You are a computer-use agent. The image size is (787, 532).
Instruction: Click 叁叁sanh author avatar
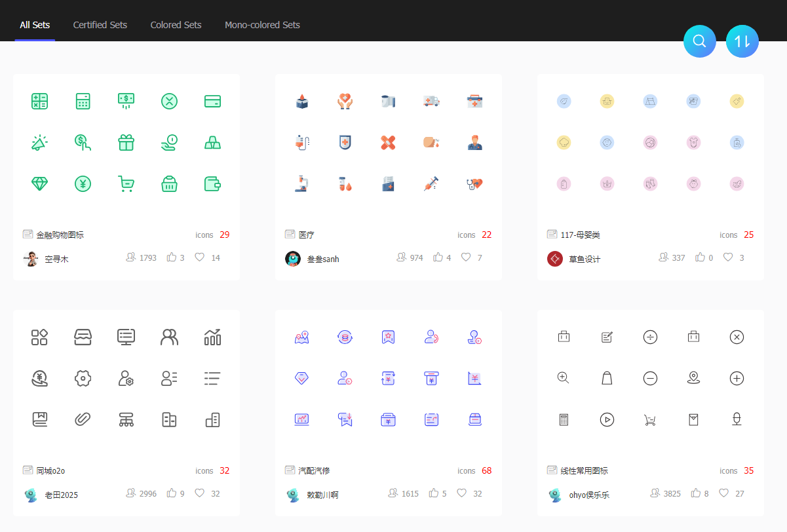tap(293, 258)
